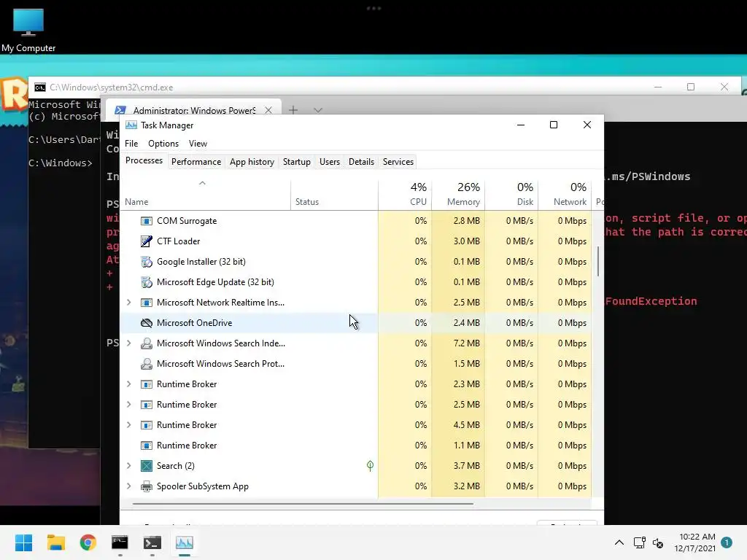Click the Spooler SubSystem App printer icon
Viewport: 747px width, 560px height.
146,486
